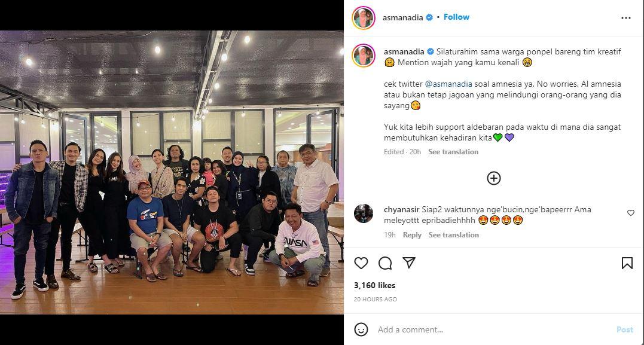This screenshot has height=345, width=644.
Task: Focus the Add a comment field
Action: (493, 329)
